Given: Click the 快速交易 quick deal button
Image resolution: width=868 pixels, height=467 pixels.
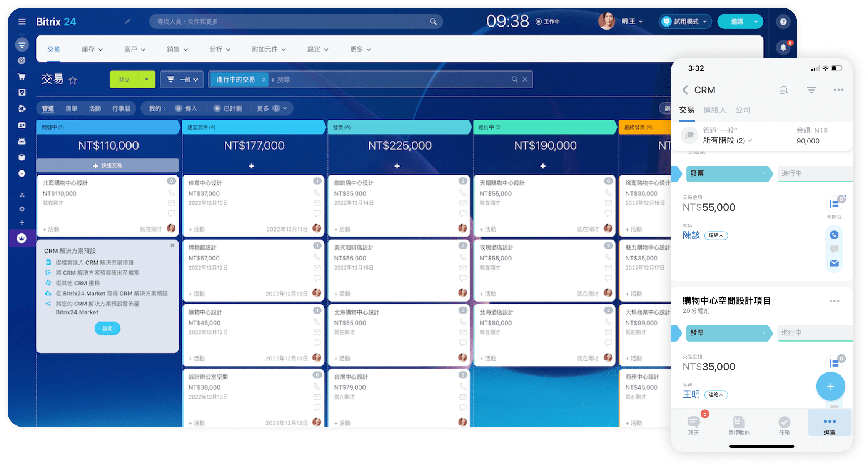Looking at the screenshot, I should (107, 166).
